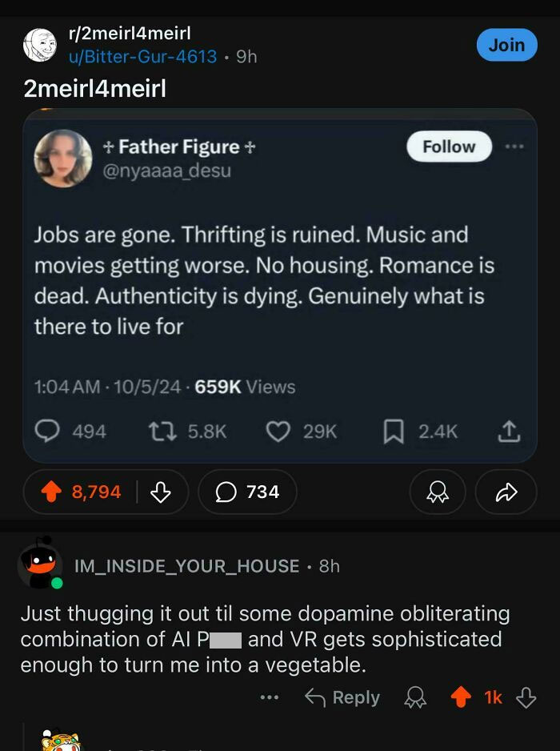The width and height of the screenshot is (560, 751).
Task: Downvote the 1k comment
Action: pos(525,697)
